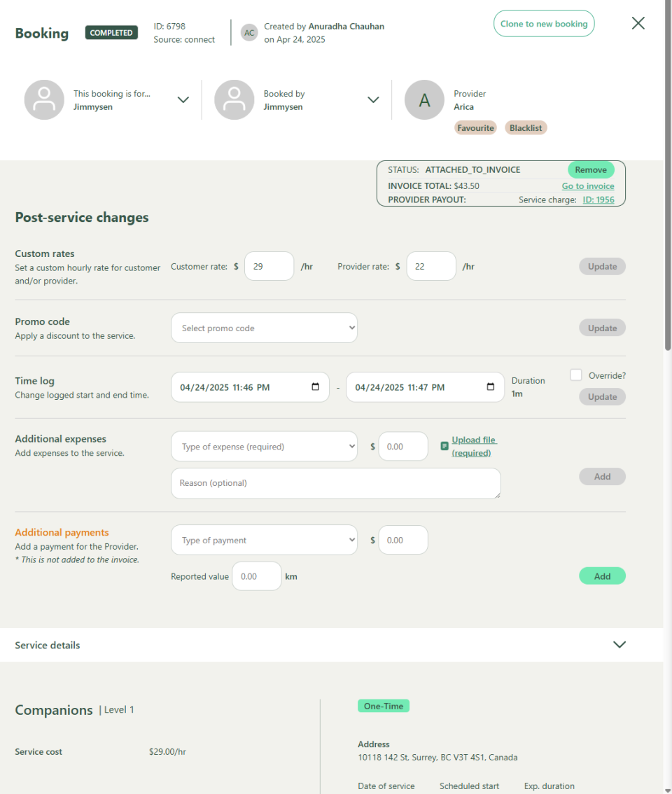Open the Type of expense dropdown
This screenshot has width=672, height=794.
pyautogui.click(x=264, y=447)
